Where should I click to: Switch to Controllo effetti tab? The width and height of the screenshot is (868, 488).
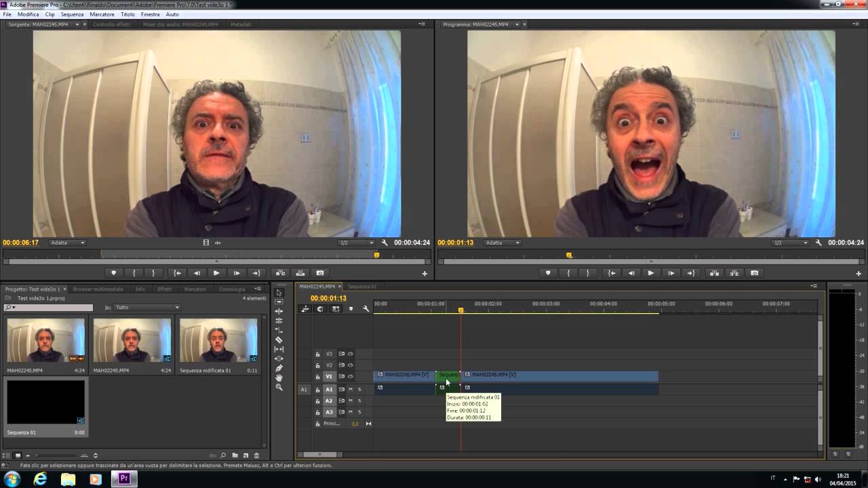(x=112, y=24)
